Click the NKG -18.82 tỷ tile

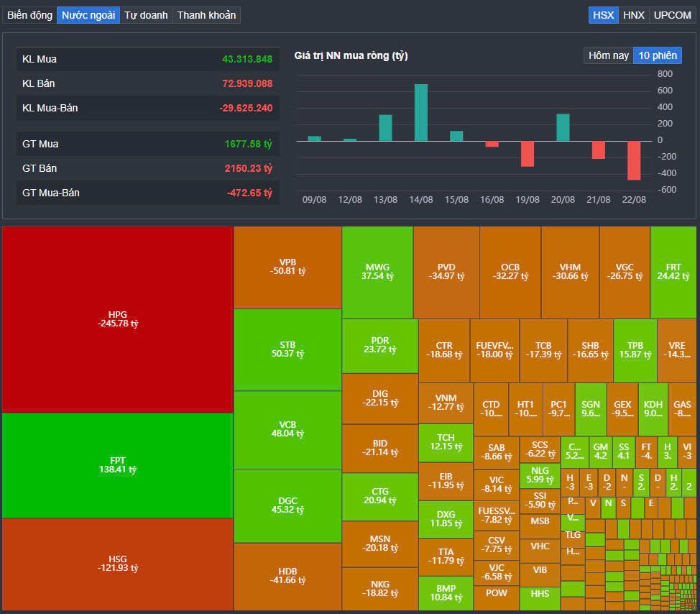click(x=380, y=589)
